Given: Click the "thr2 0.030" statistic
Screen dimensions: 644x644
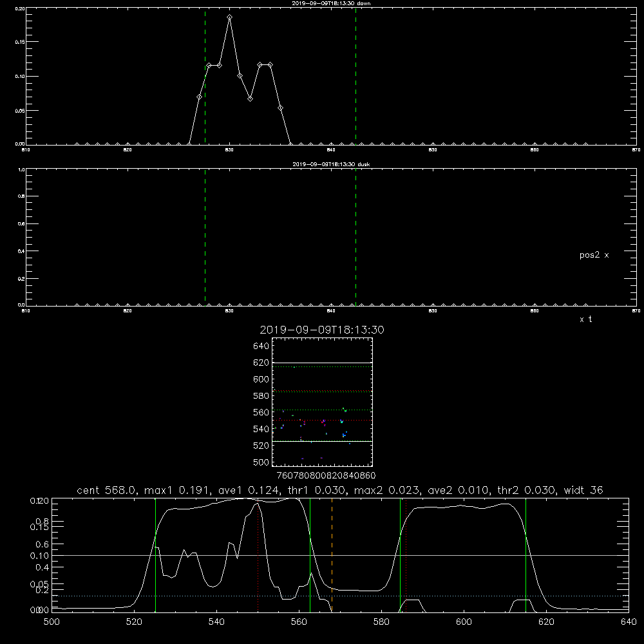Looking at the screenshot, I should (x=527, y=490).
